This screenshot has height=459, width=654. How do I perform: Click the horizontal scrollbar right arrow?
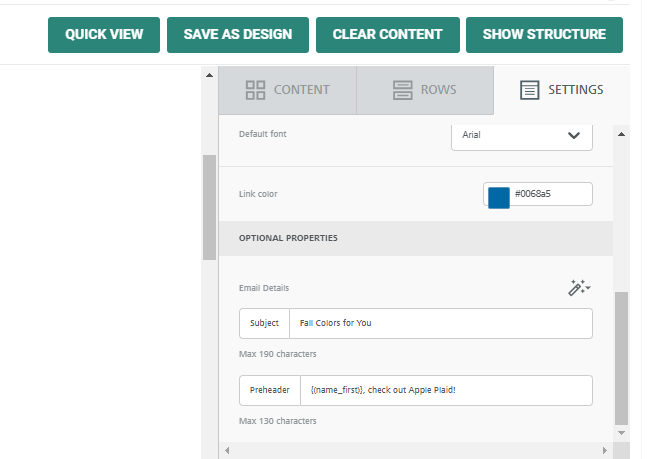(x=606, y=450)
